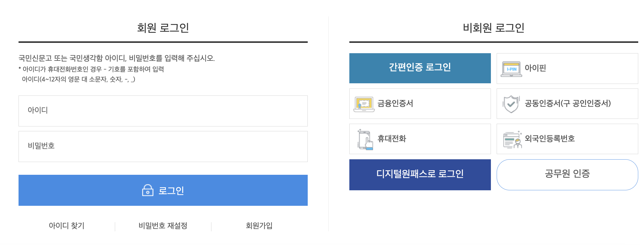Select the 간편인증 로그인 button
Image resolution: width=644 pixels, height=245 pixels.
420,68
